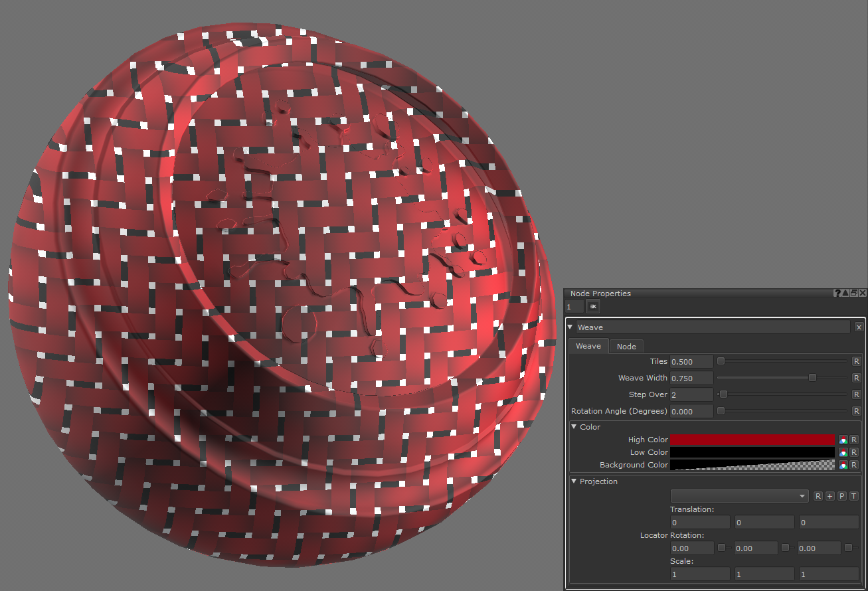
Task: Reset Weave Width using its R button
Action: coord(856,378)
